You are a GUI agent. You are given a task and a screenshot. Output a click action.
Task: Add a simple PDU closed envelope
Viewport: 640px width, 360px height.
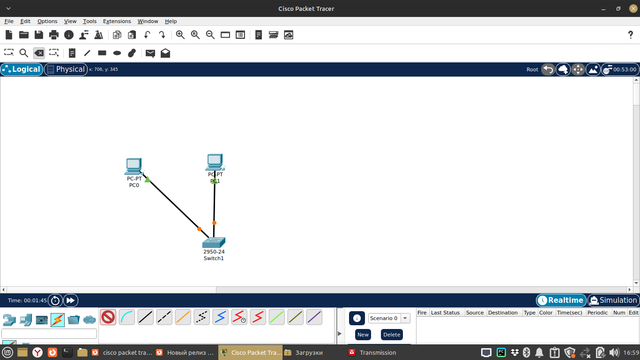pyautogui.click(x=150, y=53)
